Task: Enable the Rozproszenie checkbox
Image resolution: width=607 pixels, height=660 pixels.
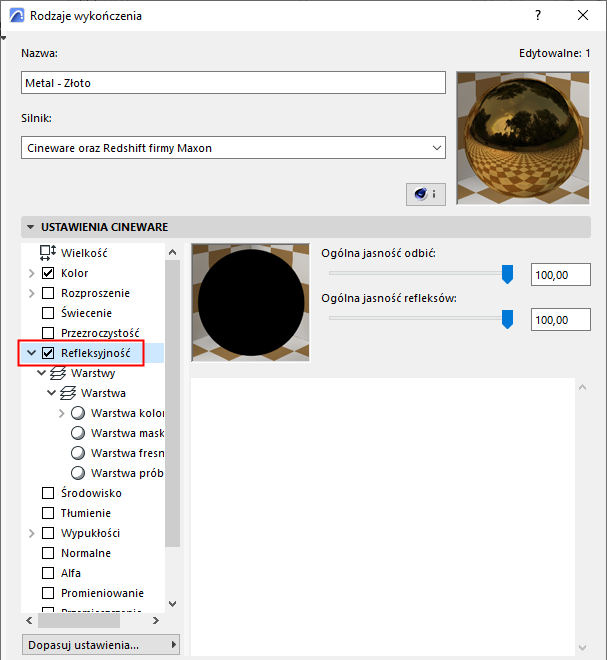Action: tap(48, 293)
